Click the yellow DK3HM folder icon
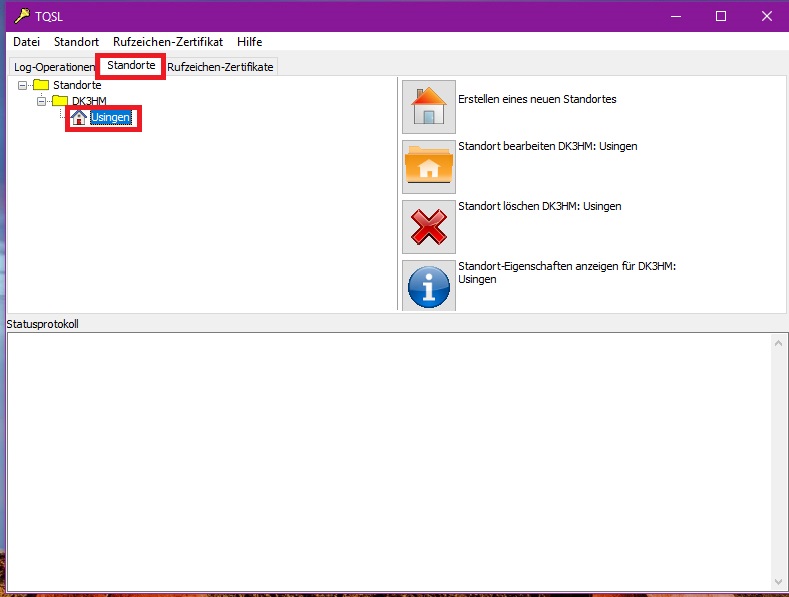The height and width of the screenshot is (597, 789). (60, 100)
